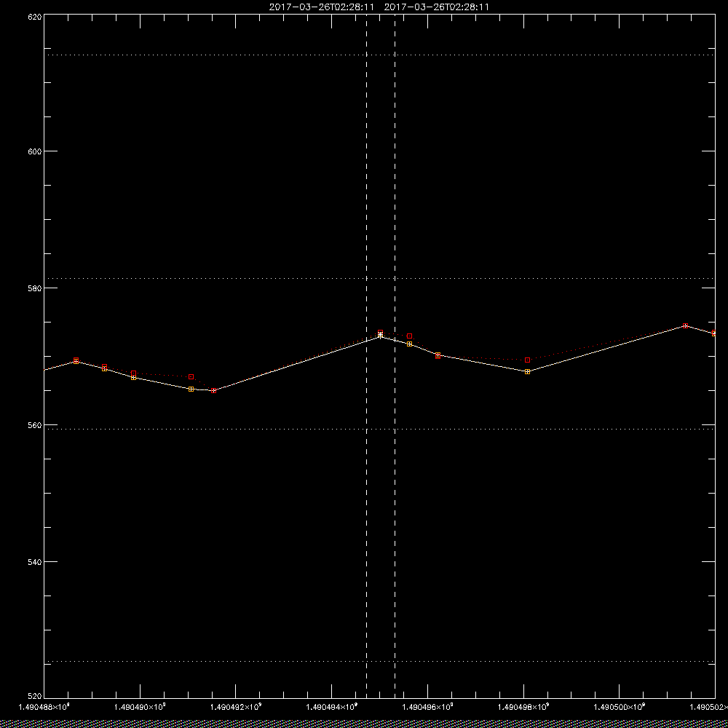This screenshot has height=728, width=728.
Task: Pick the orange square just right of the right dashed line
Action: coord(409,344)
